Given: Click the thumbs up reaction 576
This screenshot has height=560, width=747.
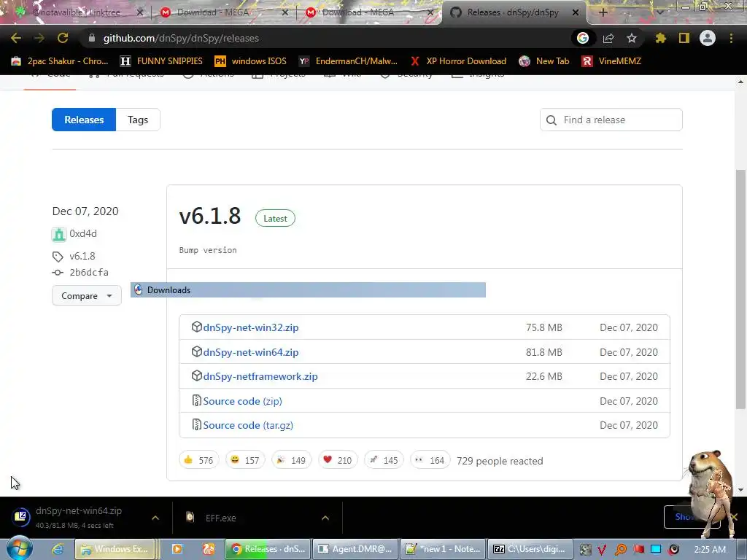Looking at the screenshot, I should click(198, 460).
